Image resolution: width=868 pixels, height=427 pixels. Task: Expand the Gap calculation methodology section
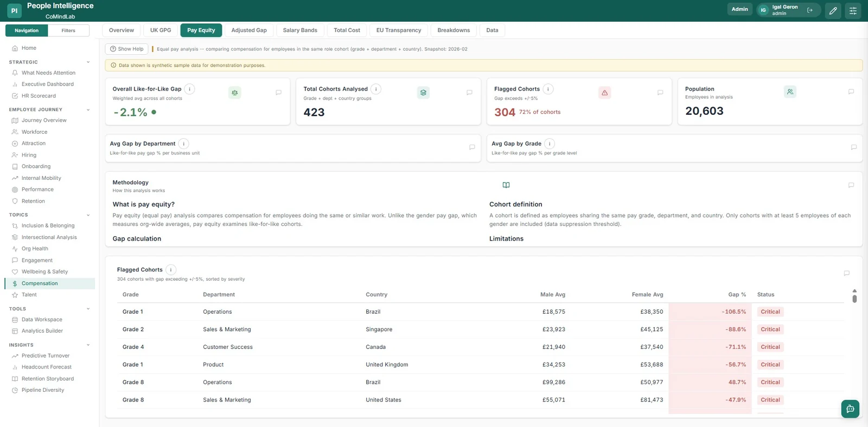point(137,238)
